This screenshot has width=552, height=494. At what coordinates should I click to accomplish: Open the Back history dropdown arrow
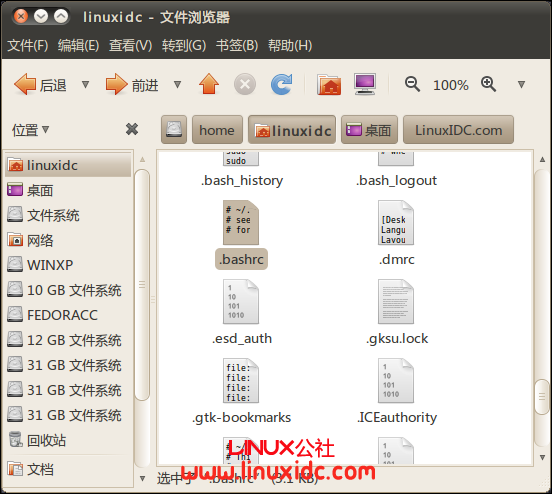[85, 85]
